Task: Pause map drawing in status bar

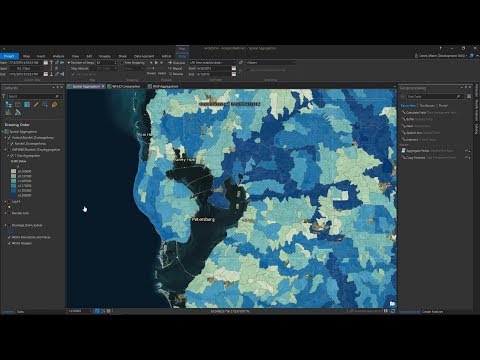Action: click(x=386, y=311)
